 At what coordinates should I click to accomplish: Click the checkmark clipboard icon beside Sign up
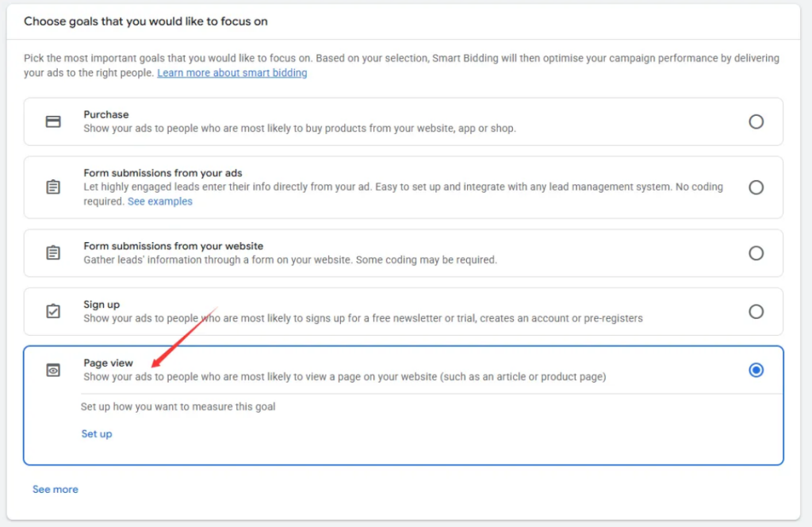tap(53, 311)
